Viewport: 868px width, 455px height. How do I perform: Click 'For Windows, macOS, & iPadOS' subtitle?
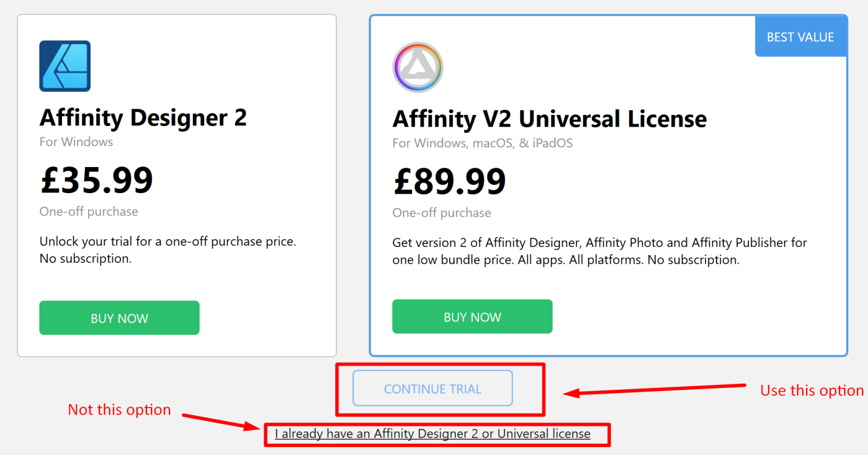coord(482,143)
